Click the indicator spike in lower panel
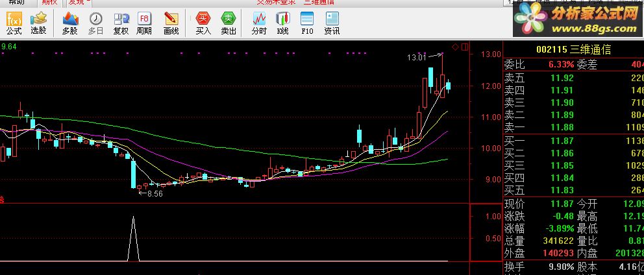This screenshot has height=275, width=644. click(x=133, y=239)
